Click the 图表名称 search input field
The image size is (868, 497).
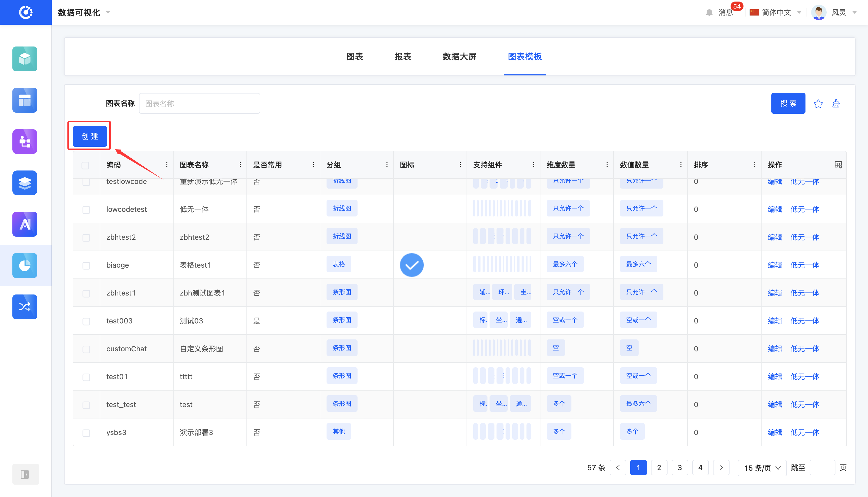[x=199, y=103]
